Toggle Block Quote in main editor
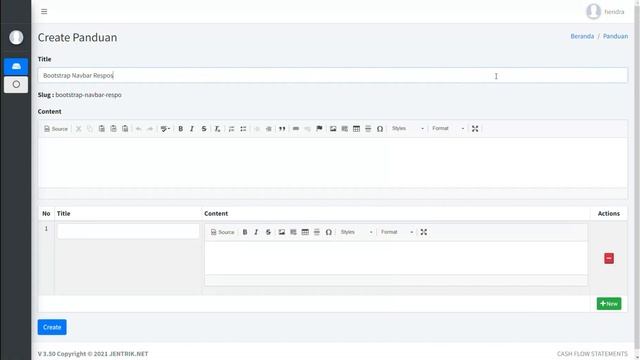 pos(282,129)
